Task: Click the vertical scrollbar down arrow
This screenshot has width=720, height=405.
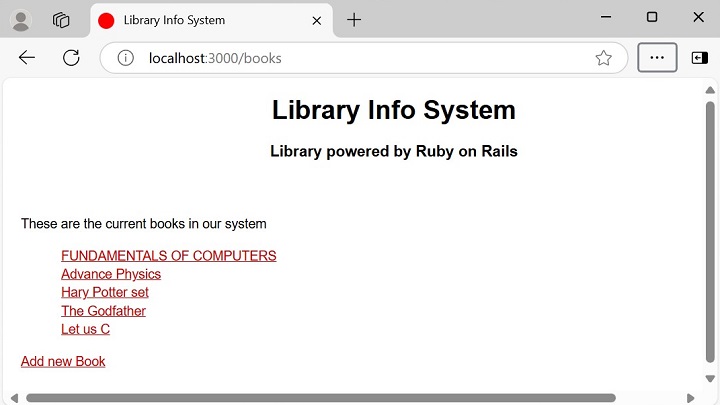Action: 710,379
